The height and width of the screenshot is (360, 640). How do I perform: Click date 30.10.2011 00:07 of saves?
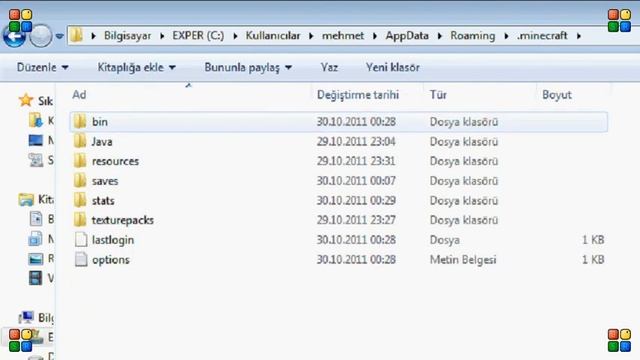coord(356,181)
